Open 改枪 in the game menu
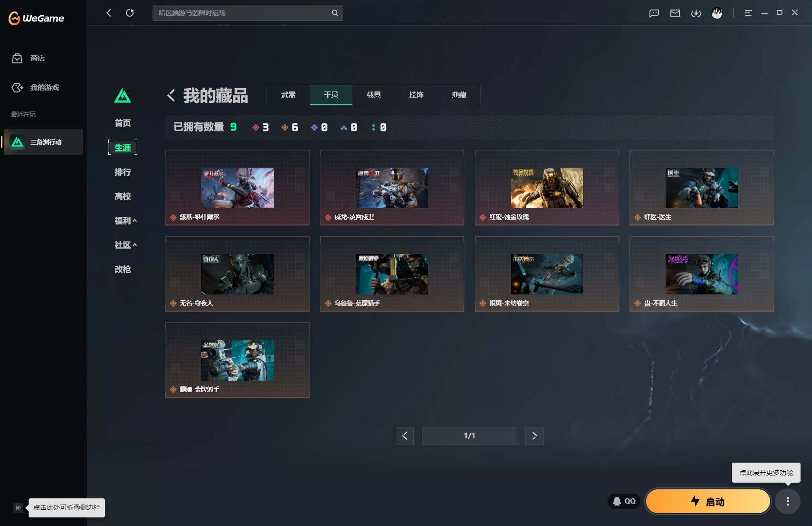812x526 pixels. pyautogui.click(x=123, y=269)
